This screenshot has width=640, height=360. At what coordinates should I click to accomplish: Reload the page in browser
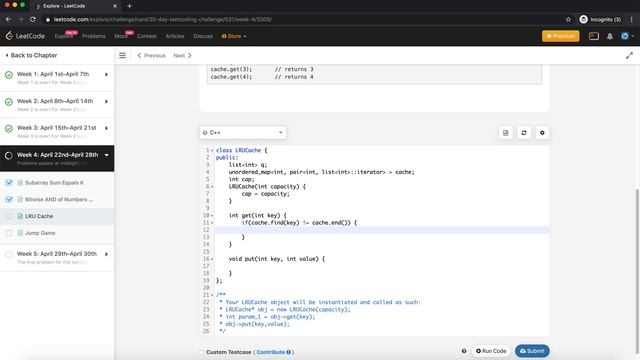(x=33, y=19)
